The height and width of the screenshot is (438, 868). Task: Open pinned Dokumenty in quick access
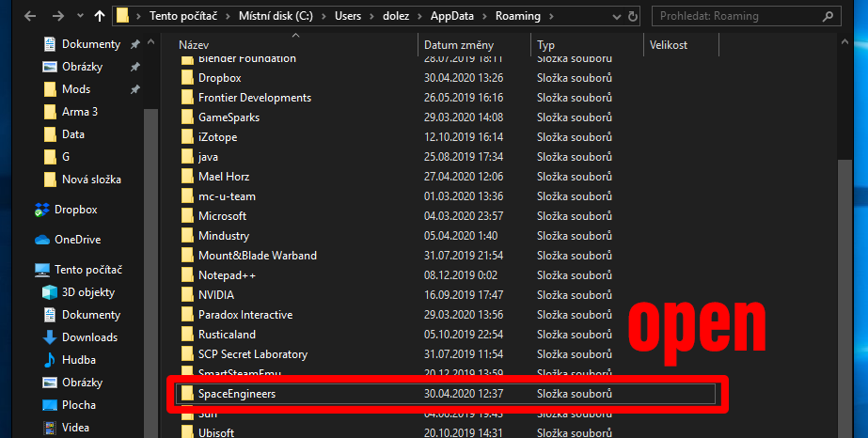coord(91,43)
